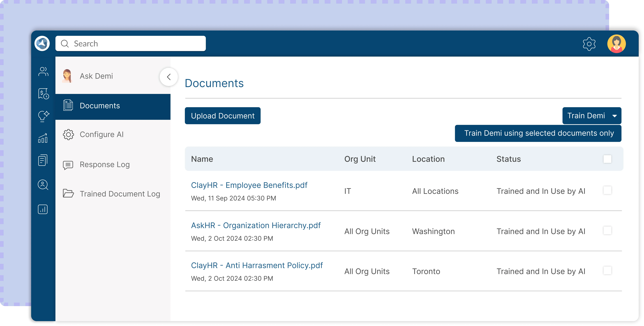
Task: Open the document pages sidebar icon
Action: click(x=43, y=160)
